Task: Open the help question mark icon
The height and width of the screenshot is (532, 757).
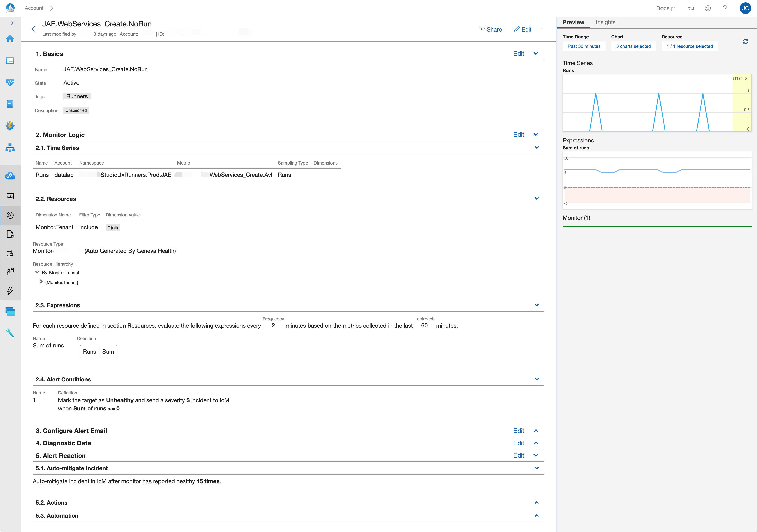Action: (x=725, y=8)
